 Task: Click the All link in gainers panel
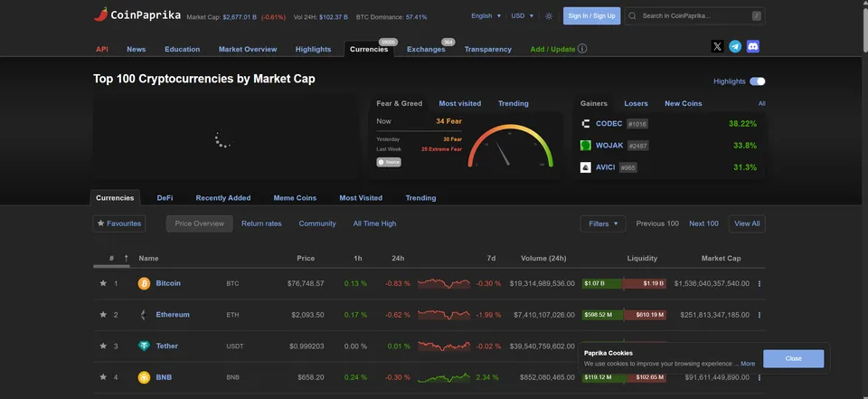761,104
